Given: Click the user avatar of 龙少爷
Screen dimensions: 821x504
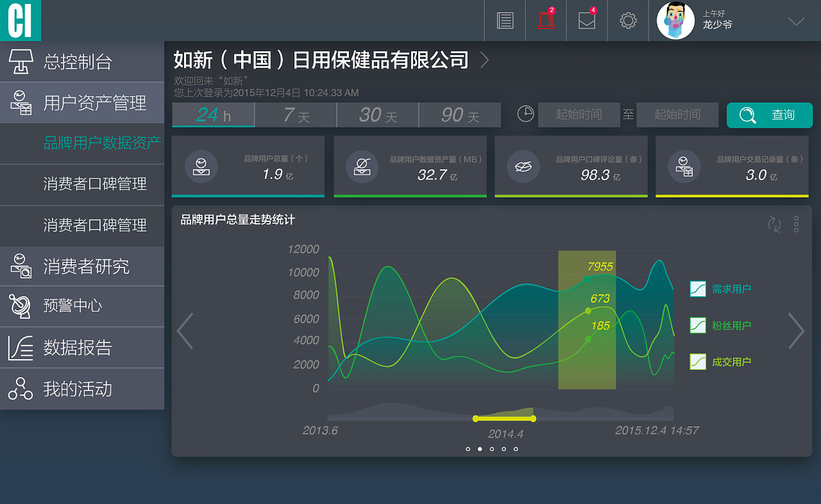Looking at the screenshot, I should [675, 21].
